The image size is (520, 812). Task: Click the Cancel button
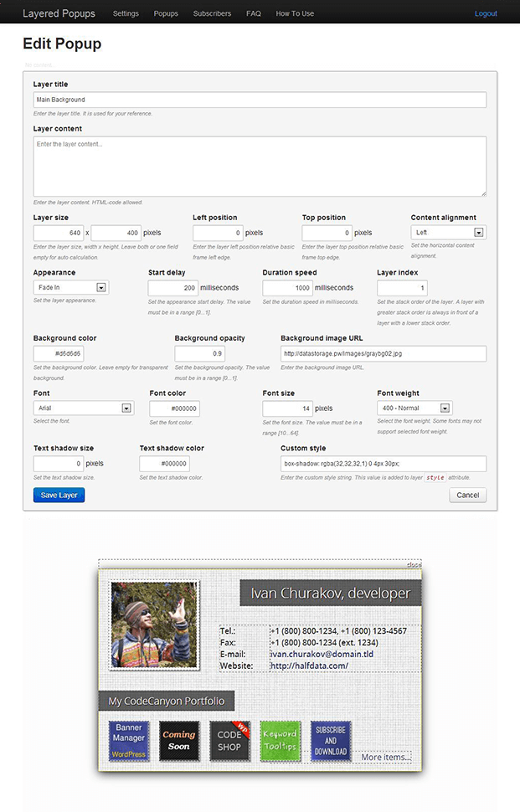point(467,496)
